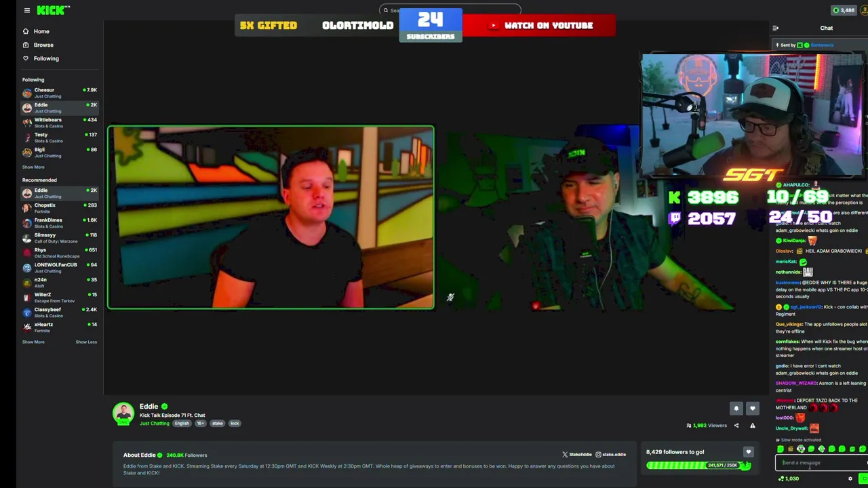This screenshot has height=488, width=868.
Task: Click the Following heart icon in sidebar
Action: 26,58
